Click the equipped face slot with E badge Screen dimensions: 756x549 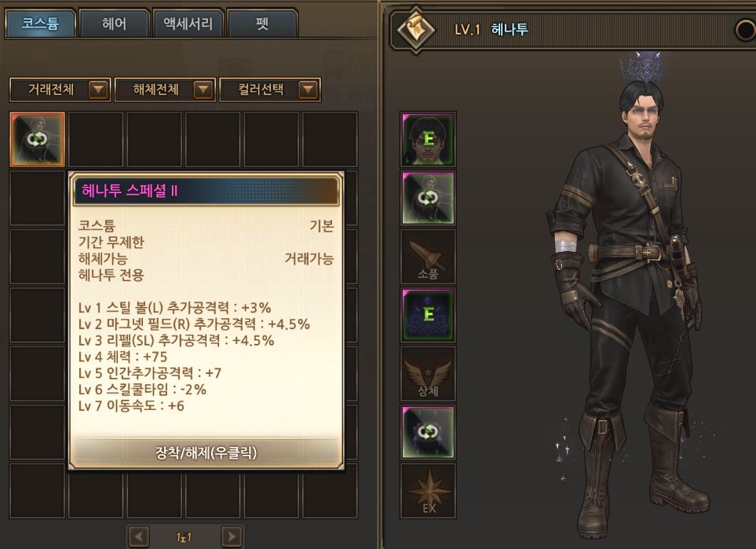coord(428,140)
